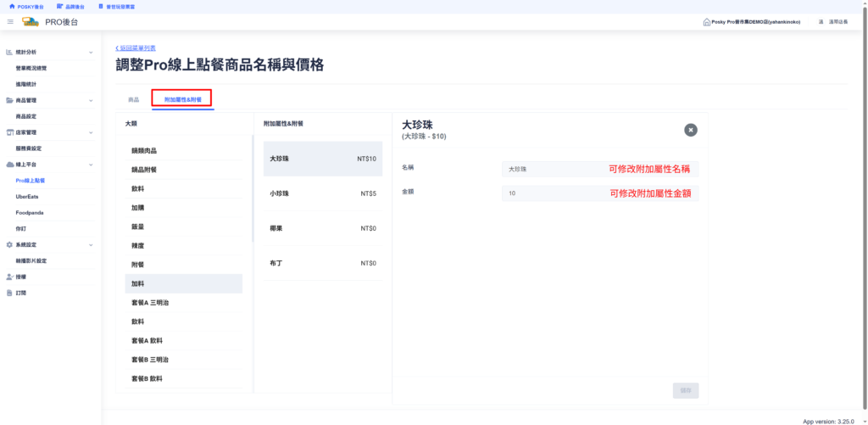This screenshot has width=868, height=425.
Task: Click the Posky PRO logo
Action: (30, 21)
